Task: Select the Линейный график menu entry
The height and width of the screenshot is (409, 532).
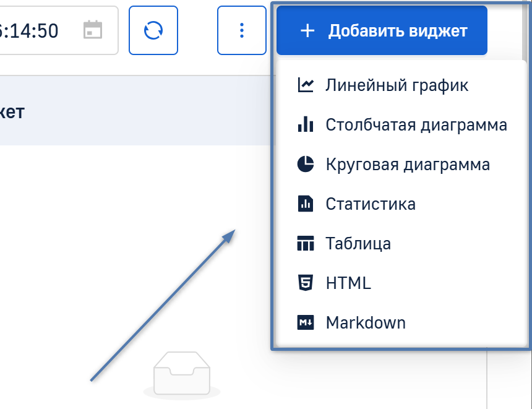Action: 397,85
